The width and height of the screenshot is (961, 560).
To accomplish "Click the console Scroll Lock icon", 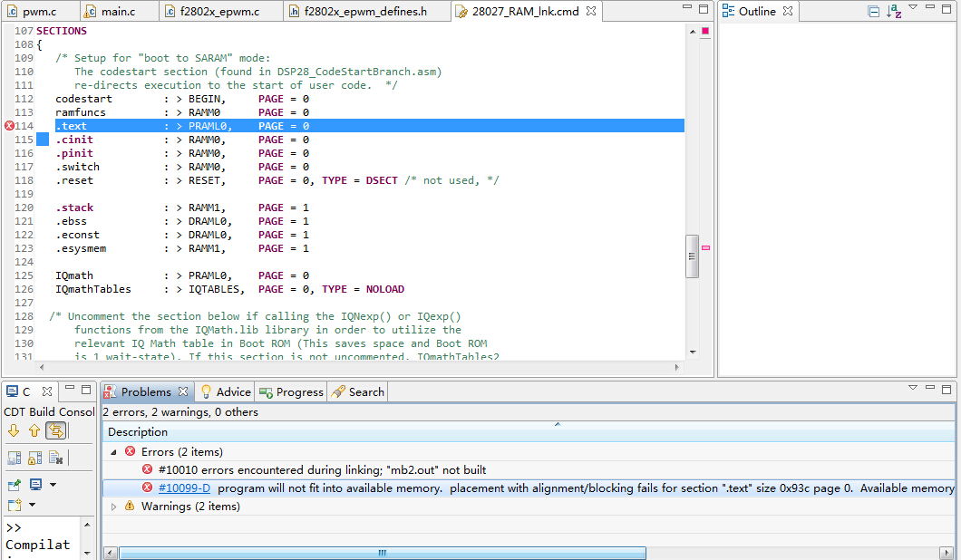I will 34,458.
